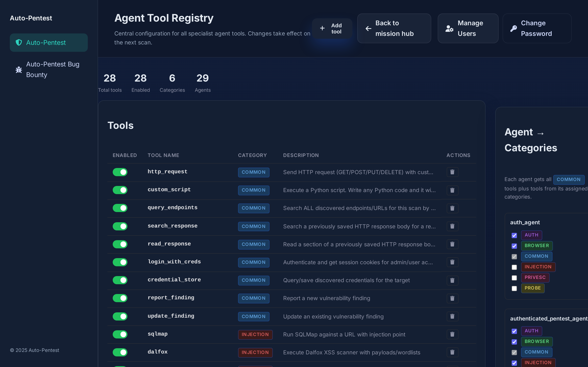This screenshot has height=367, width=588.
Task: Click the trash icon for dalfox
Action: [x=452, y=352]
